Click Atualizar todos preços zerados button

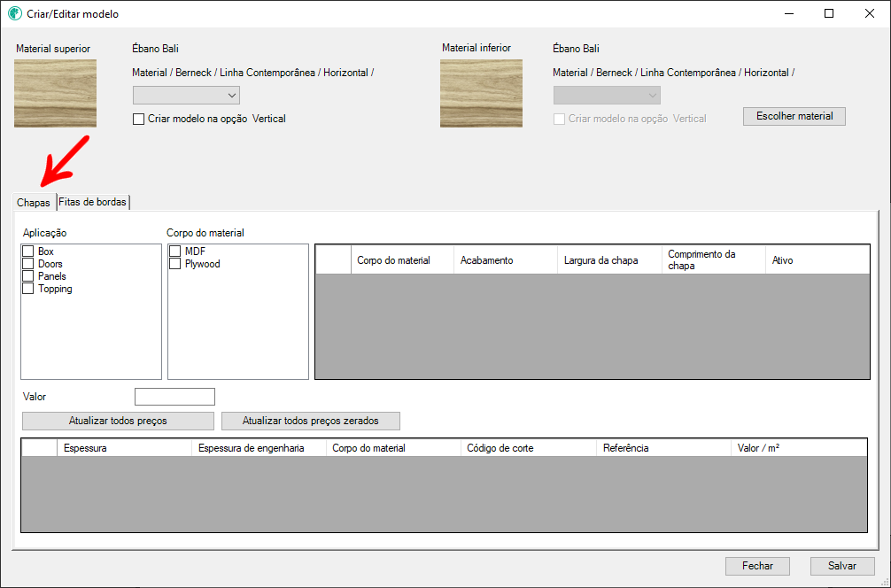pyautogui.click(x=310, y=421)
